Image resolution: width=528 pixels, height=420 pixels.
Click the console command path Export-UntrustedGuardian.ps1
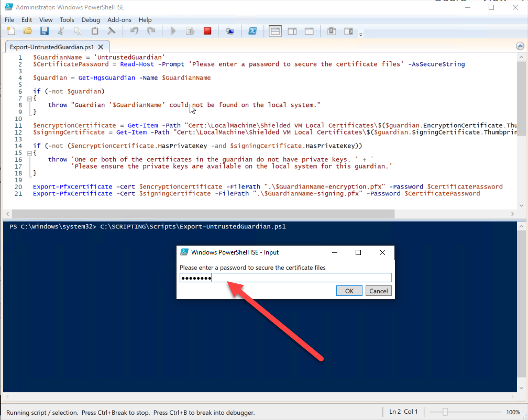tap(193, 226)
